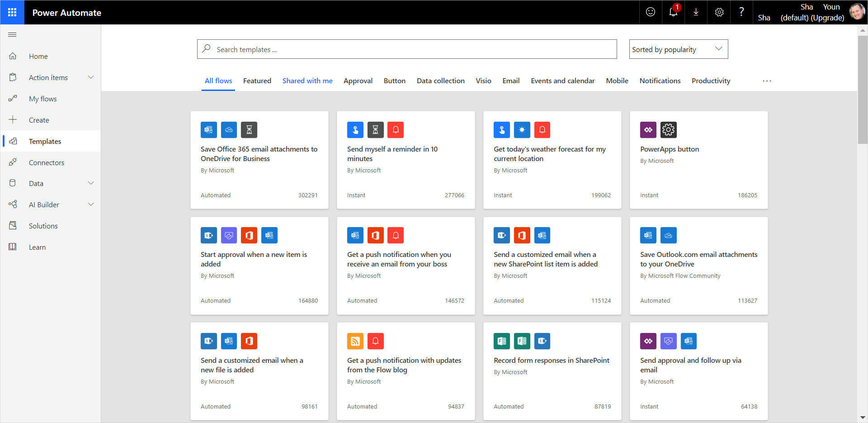Click the page vertical scrollbar thumb
Image resolution: width=868 pixels, height=423 pixels.
point(863,90)
